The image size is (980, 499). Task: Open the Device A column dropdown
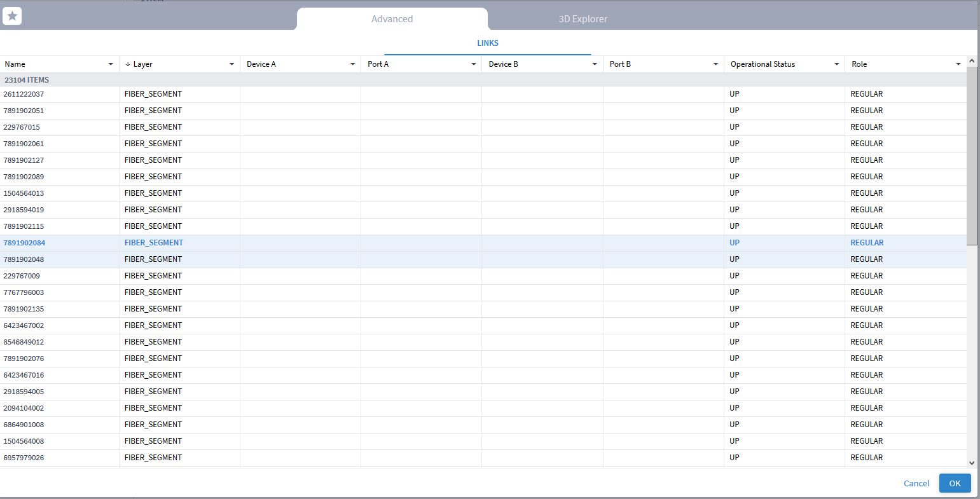pyautogui.click(x=352, y=64)
